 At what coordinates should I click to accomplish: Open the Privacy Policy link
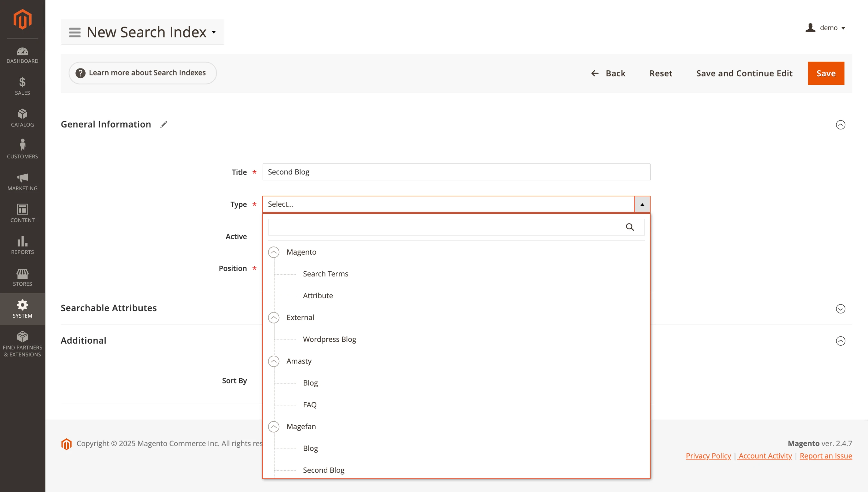click(708, 455)
